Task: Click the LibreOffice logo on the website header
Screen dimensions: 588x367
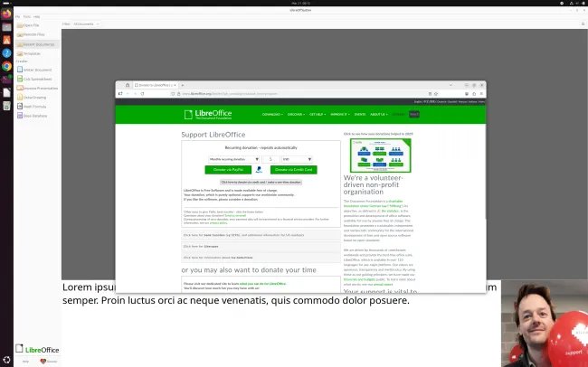Action: [208, 114]
